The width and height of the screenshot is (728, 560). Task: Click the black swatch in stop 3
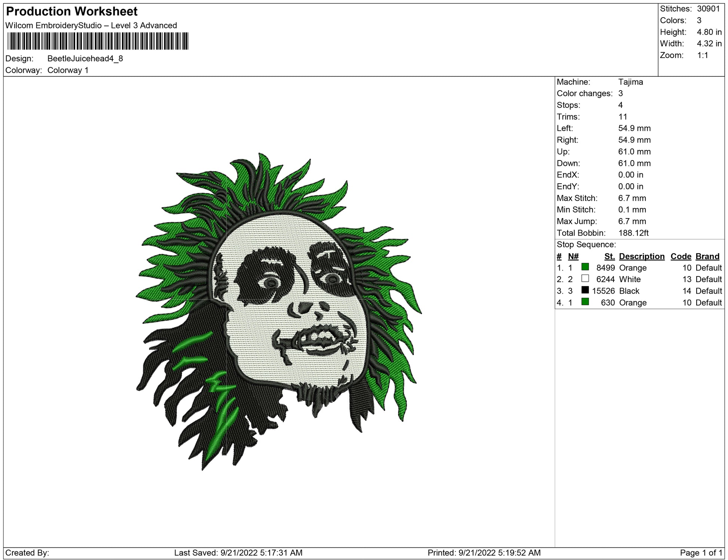(585, 290)
